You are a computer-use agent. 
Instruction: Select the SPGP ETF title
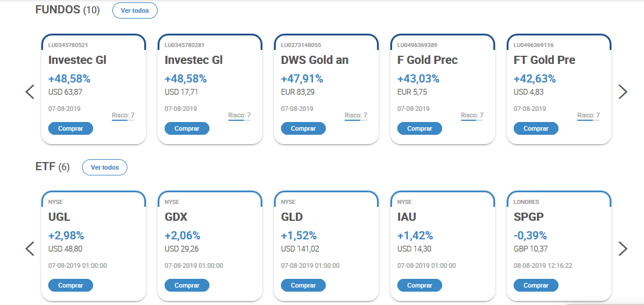tap(529, 217)
